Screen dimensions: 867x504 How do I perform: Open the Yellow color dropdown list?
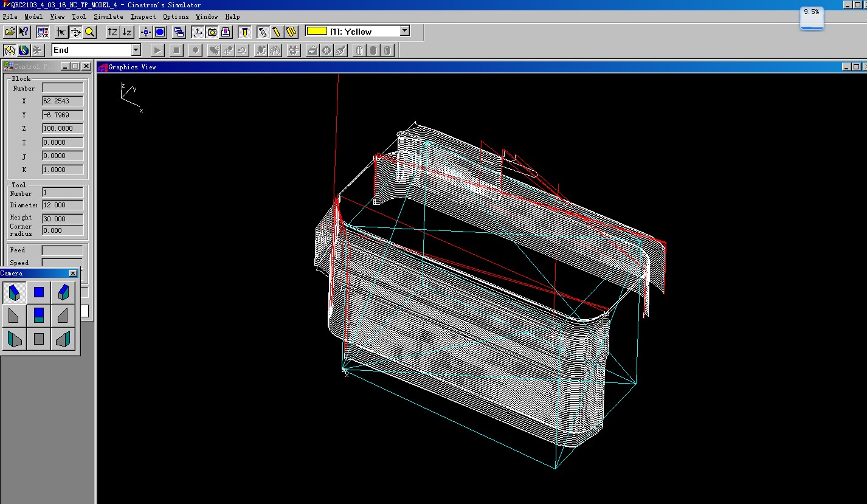click(405, 31)
